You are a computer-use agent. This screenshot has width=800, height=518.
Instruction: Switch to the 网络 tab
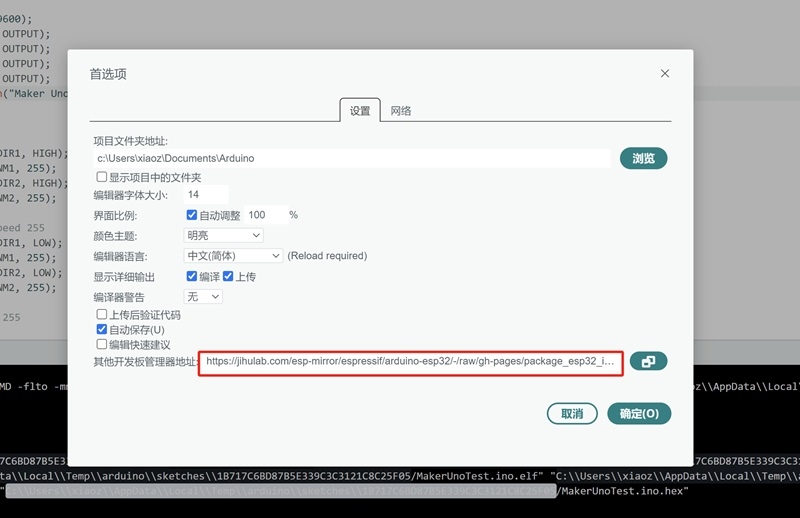(401, 110)
